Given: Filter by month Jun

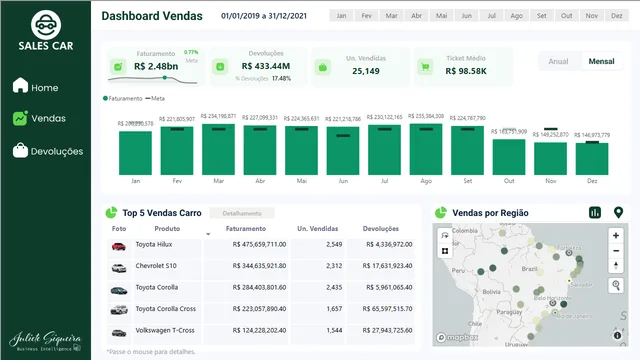Looking at the screenshot, I should (x=467, y=16).
